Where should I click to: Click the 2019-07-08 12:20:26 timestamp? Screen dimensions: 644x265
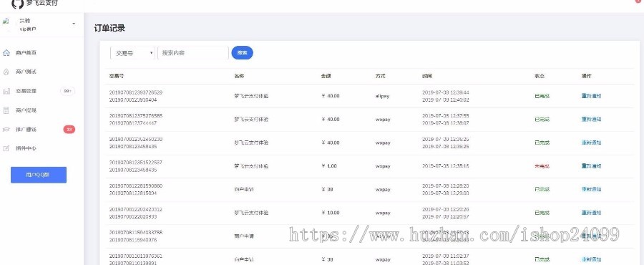coord(446,210)
